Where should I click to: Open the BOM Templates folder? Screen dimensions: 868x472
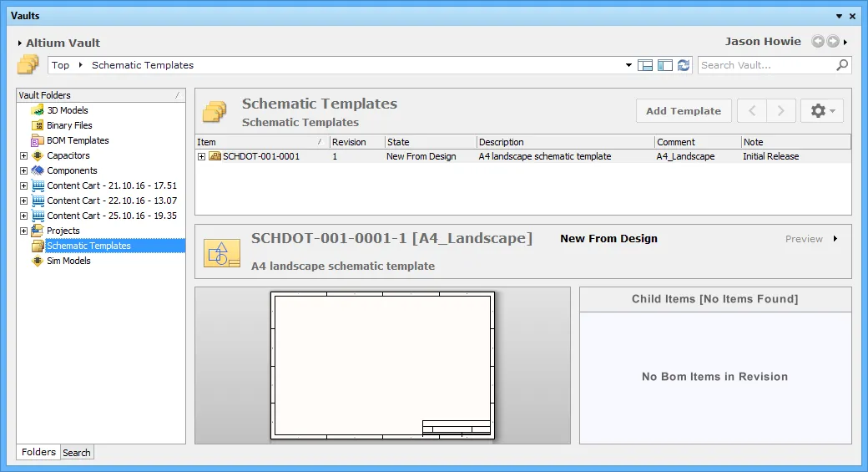pyautogui.click(x=78, y=140)
